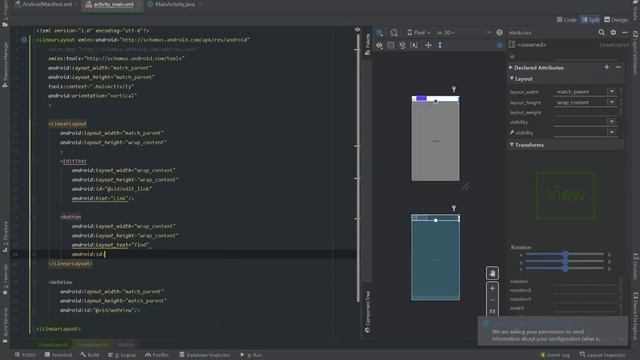Click the Rotation y slider handle
The width and height of the screenshot is (640, 360).
pyautogui.click(x=565, y=262)
